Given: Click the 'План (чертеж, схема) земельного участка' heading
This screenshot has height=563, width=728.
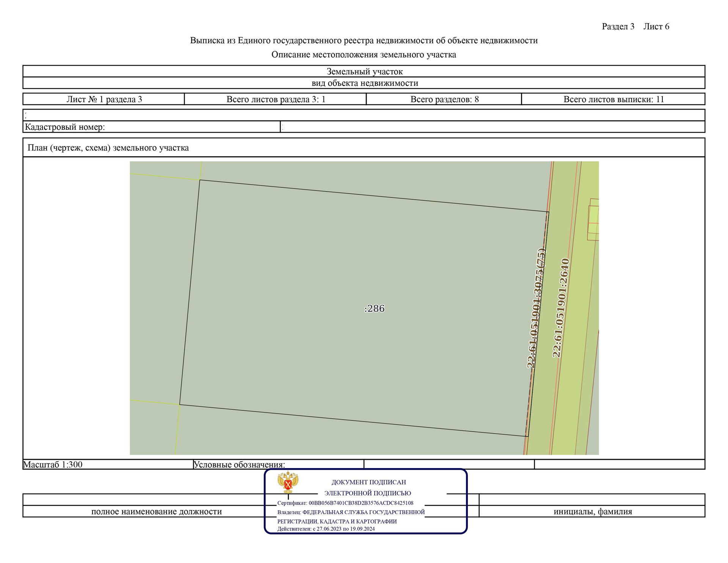Looking at the screenshot, I should [x=108, y=148].
